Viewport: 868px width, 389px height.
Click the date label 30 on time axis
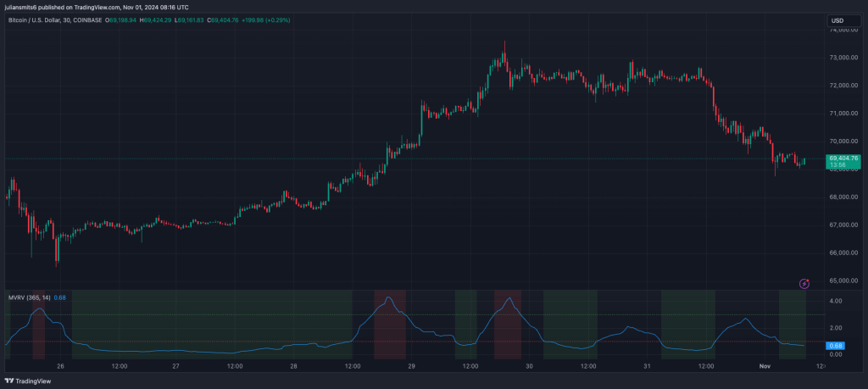pos(529,366)
